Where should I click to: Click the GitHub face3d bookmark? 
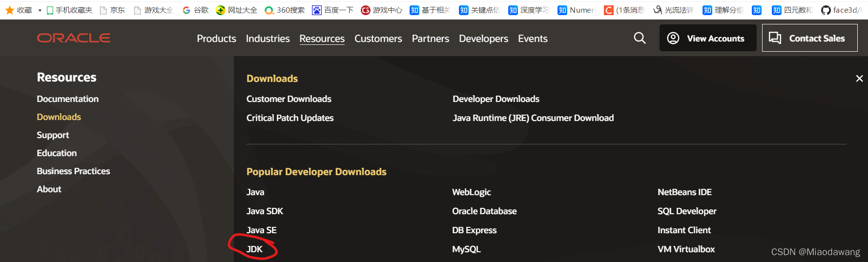click(841, 10)
